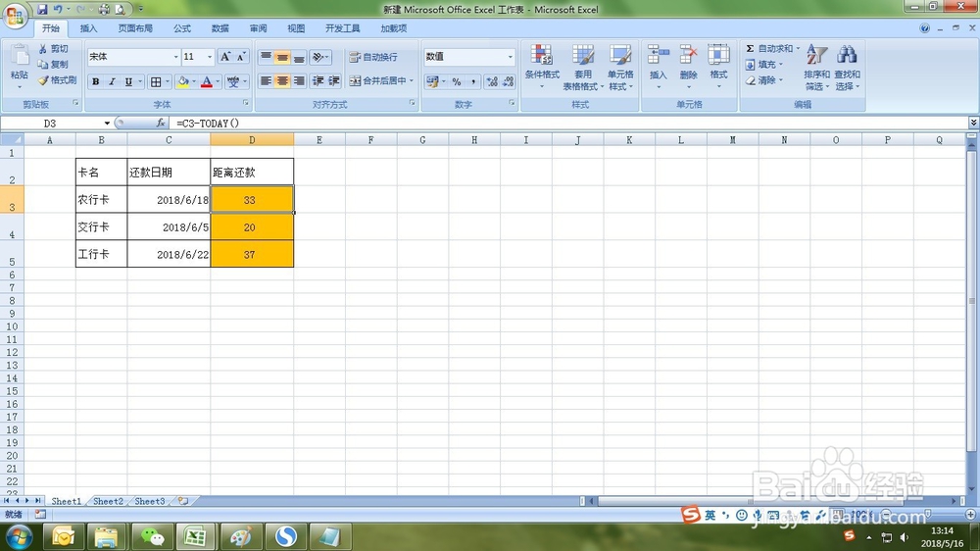Cut the selected cell contents

[x=53, y=48]
